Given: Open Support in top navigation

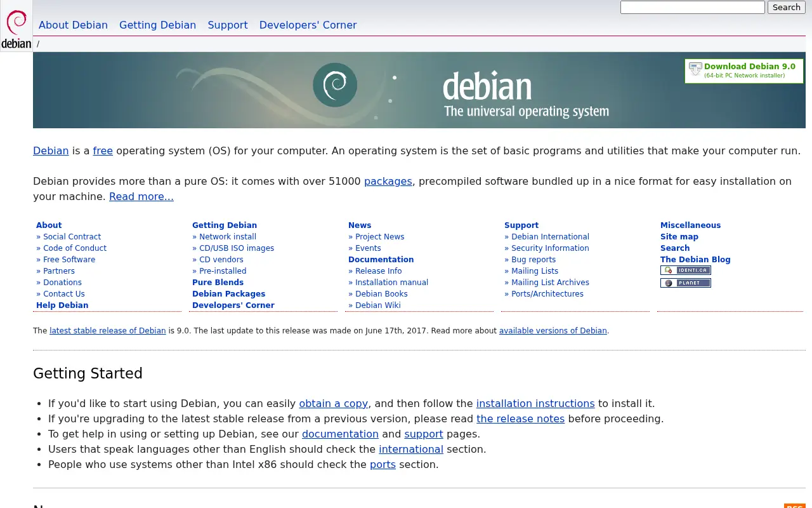Looking at the screenshot, I should [228, 25].
